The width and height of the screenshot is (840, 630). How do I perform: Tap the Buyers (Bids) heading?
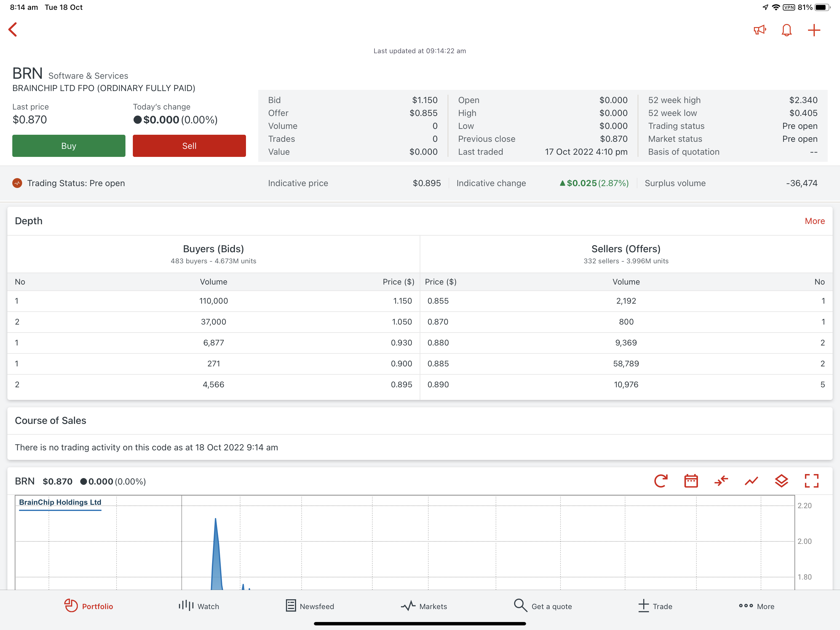click(213, 249)
